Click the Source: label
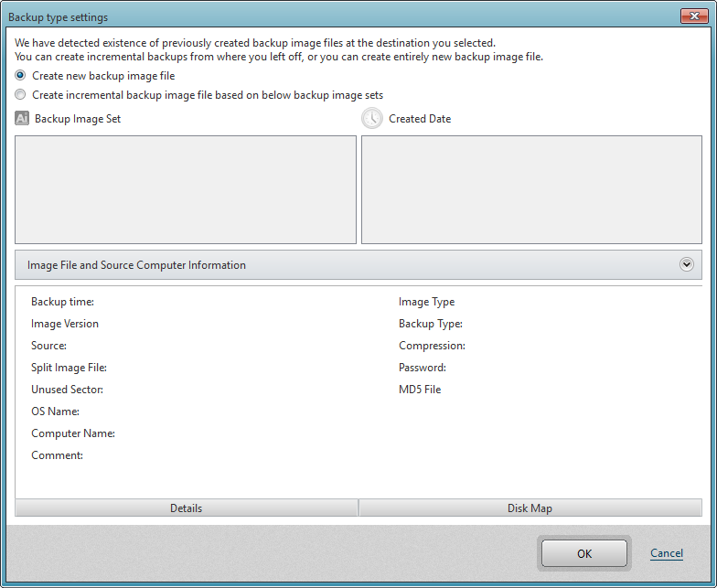 49,346
